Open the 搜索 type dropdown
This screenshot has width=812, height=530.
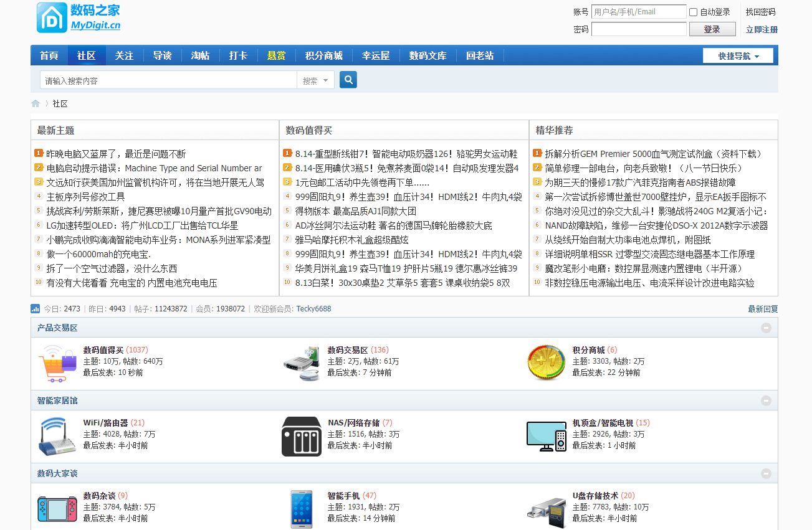315,80
